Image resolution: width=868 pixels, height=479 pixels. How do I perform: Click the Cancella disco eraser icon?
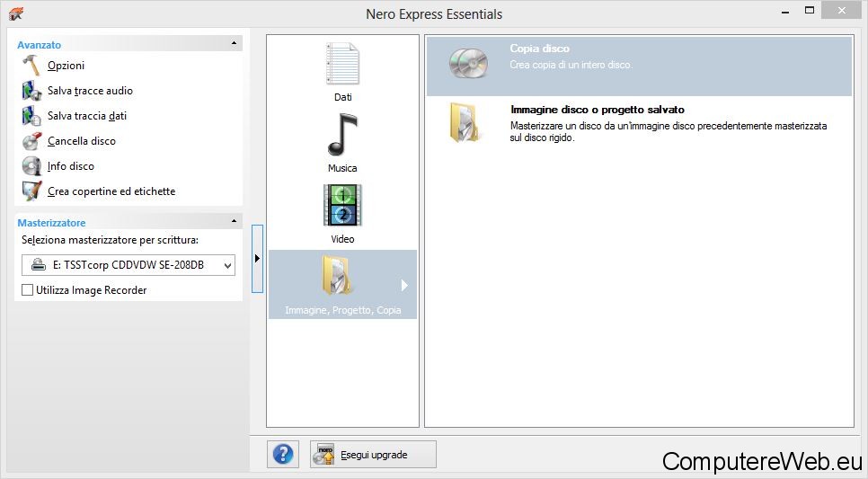(31, 141)
